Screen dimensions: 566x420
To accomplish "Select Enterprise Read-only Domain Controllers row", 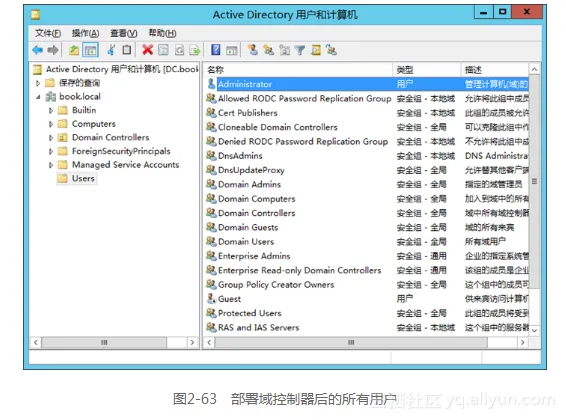I will (x=367, y=270).
